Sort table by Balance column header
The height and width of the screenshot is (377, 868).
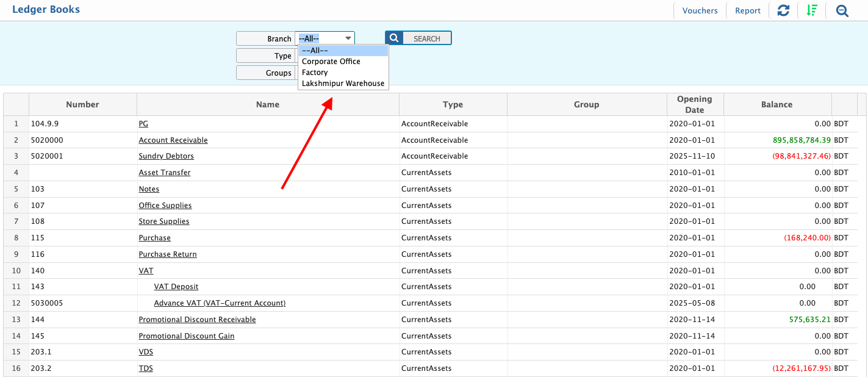point(777,104)
